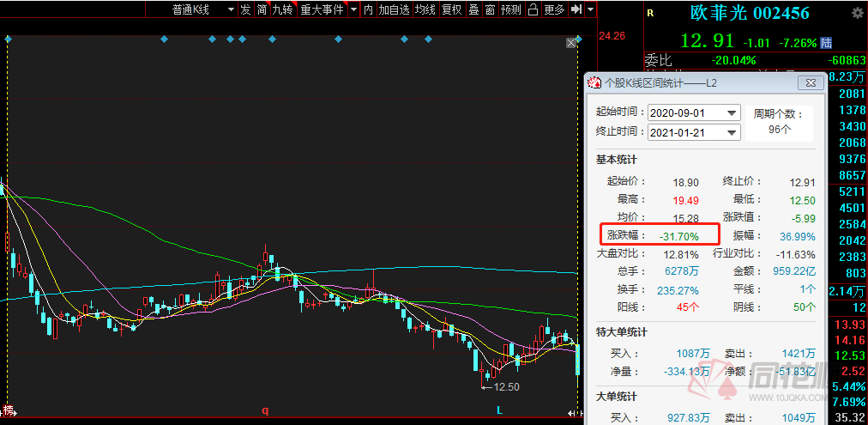The height and width of the screenshot is (425, 868).
Task: Click the 窗 window button
Action: pyautogui.click(x=490, y=9)
